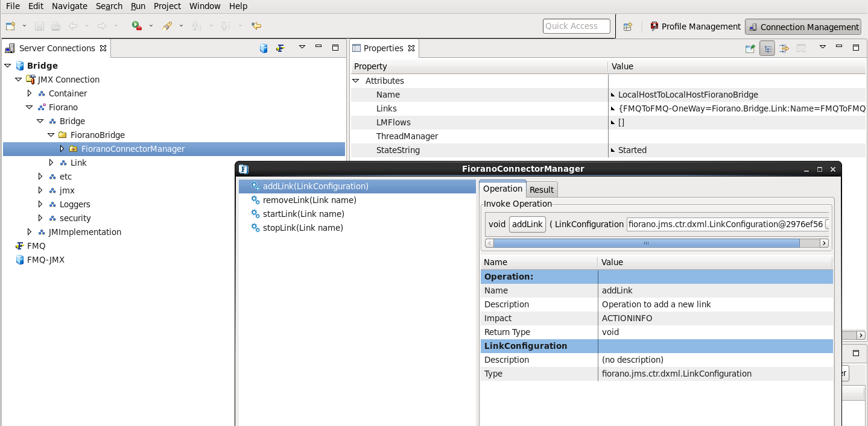Toggle Show Advanced Properties in Properties toolbar
The width and height of the screenshot is (868, 426).
pos(784,48)
